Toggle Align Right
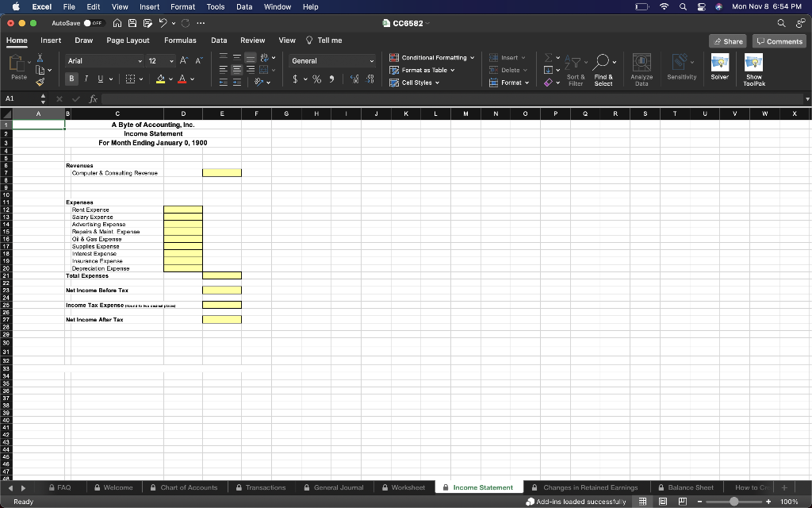812x508 pixels. [x=250, y=70]
